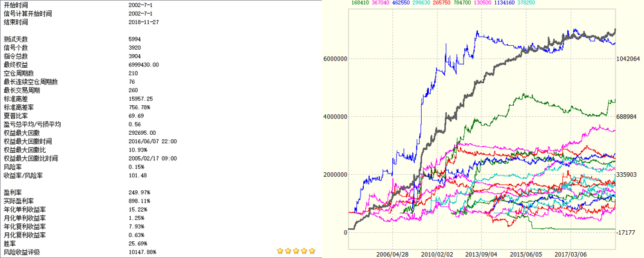Select the 最终权益 row value 6999430.00

click(144, 65)
